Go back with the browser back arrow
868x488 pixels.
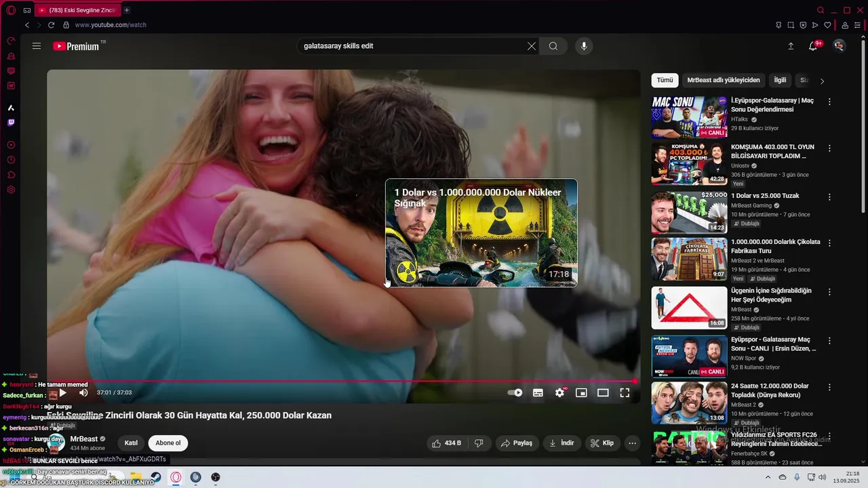coord(27,25)
